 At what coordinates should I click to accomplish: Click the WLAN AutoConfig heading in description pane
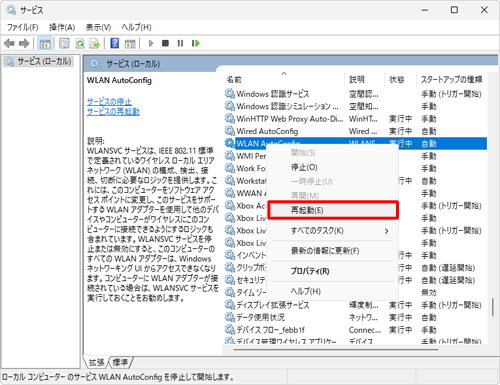[119, 80]
